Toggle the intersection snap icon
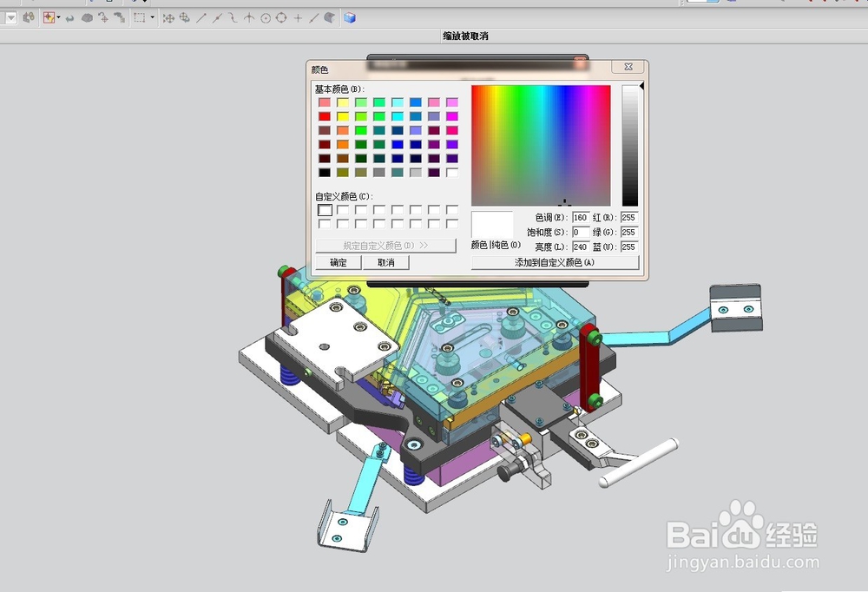 pos(249,18)
